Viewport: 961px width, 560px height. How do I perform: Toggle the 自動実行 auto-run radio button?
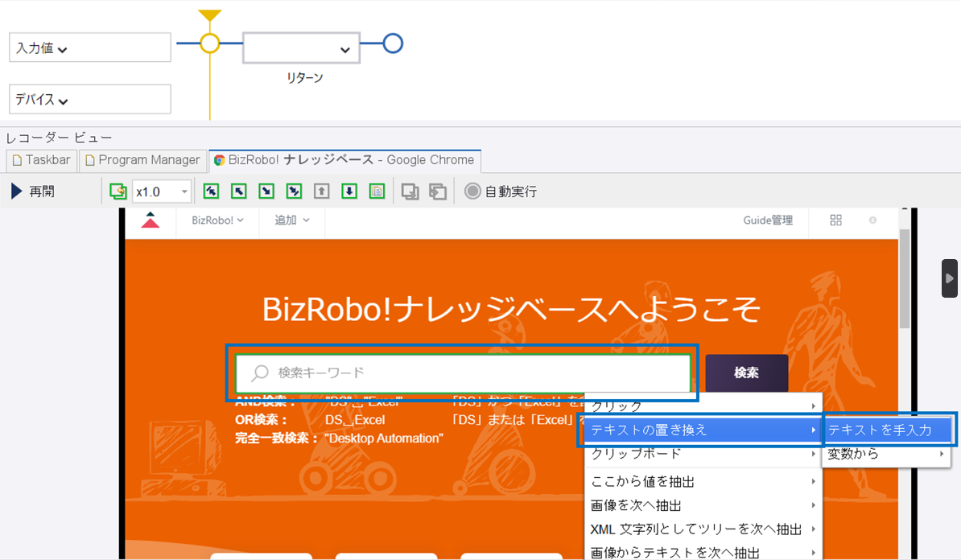(472, 191)
